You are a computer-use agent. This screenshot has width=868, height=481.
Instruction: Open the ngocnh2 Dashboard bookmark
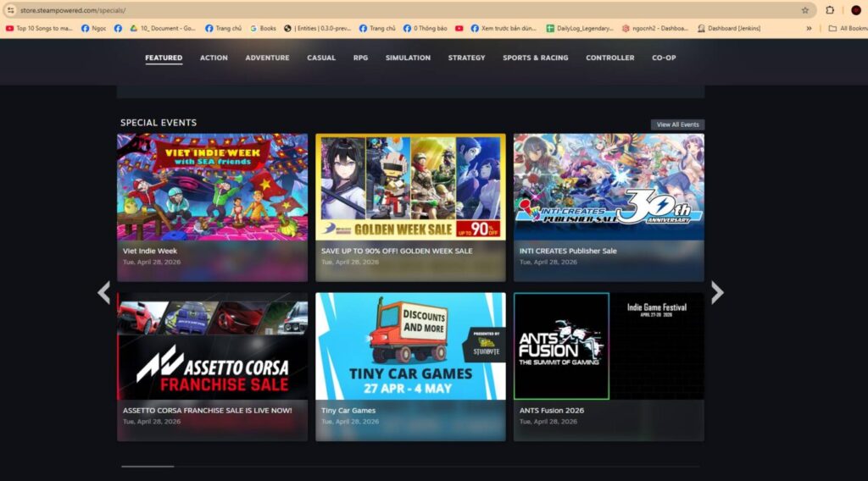pyautogui.click(x=655, y=28)
